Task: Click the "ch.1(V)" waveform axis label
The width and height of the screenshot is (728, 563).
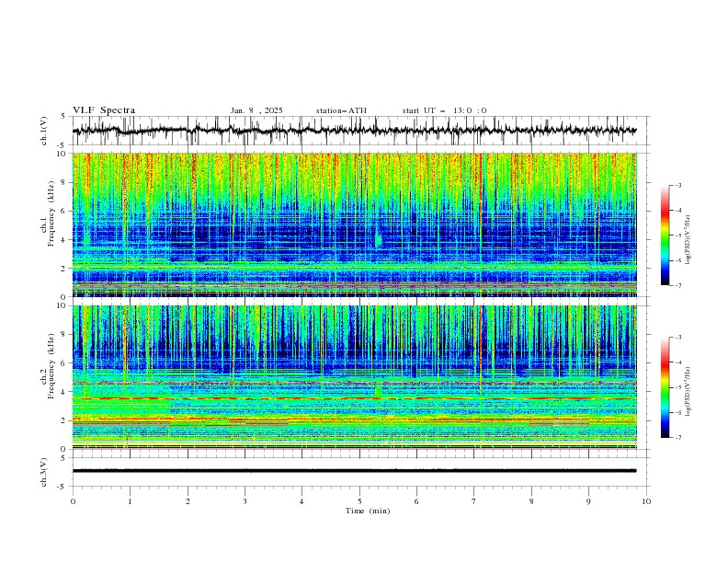Action: click(44, 131)
